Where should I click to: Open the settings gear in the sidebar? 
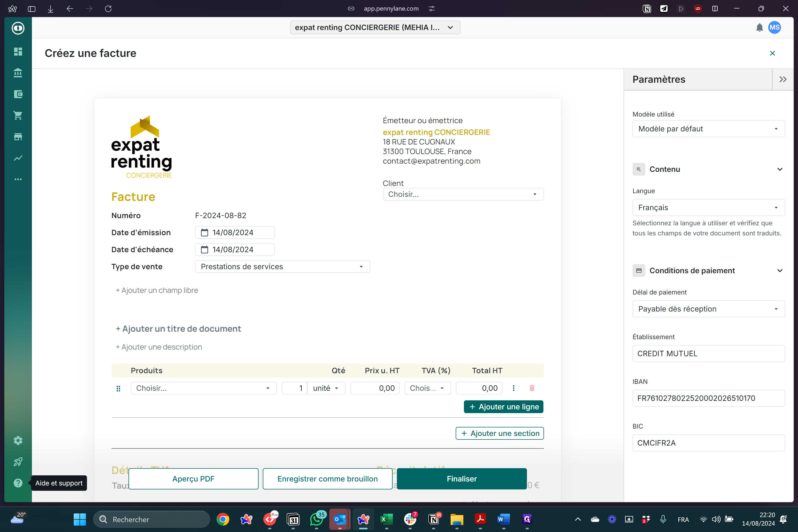[x=18, y=440]
